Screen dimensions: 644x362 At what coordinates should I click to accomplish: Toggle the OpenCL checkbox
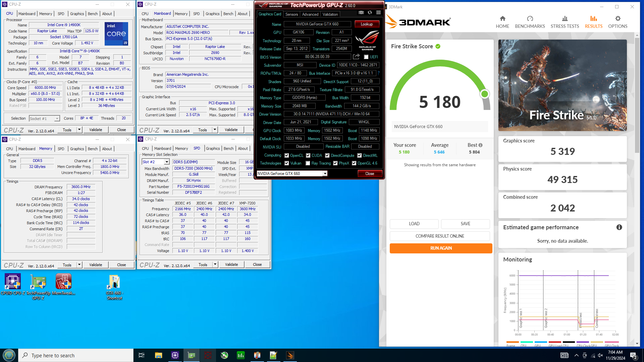click(287, 156)
